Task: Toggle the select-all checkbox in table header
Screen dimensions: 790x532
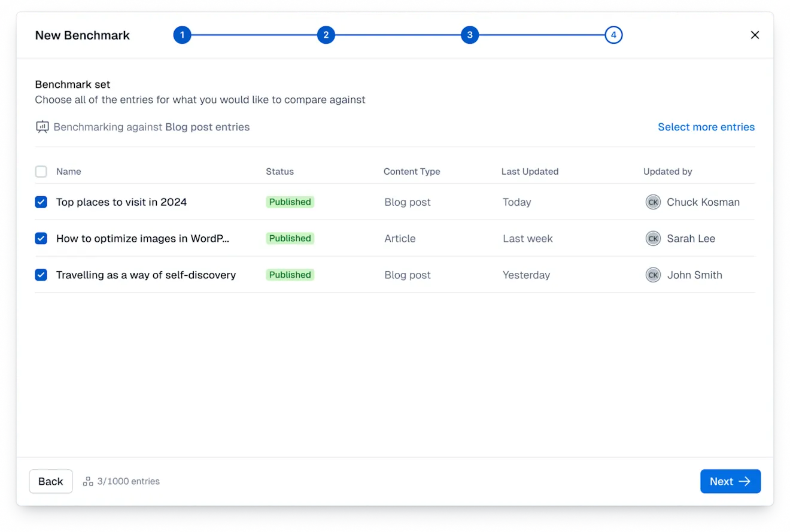Action: [41, 172]
